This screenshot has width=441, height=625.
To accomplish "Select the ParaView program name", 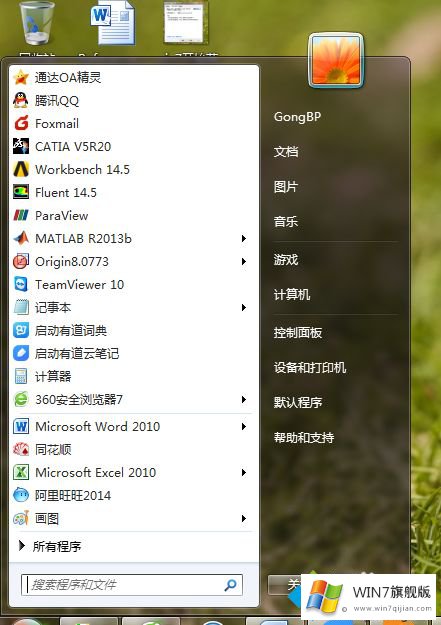I will coord(61,216).
